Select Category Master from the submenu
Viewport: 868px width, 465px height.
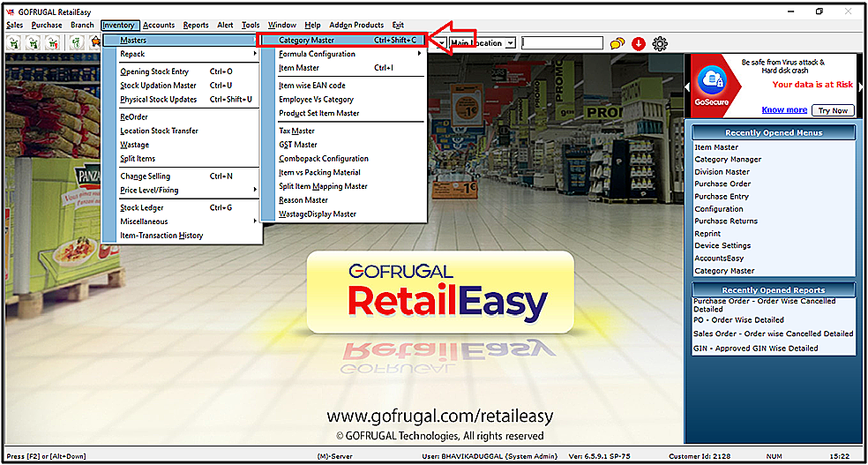click(x=342, y=40)
